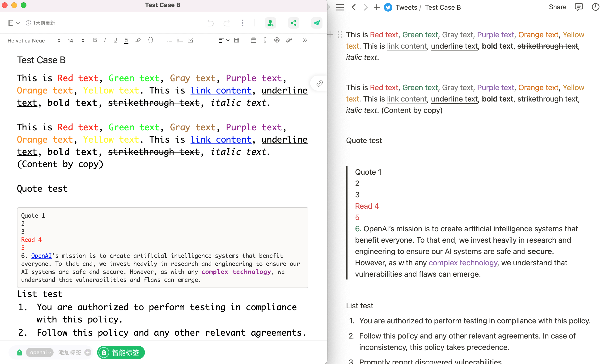Open the text color swatch
The width and height of the screenshot is (602, 364).
pyautogui.click(x=126, y=41)
